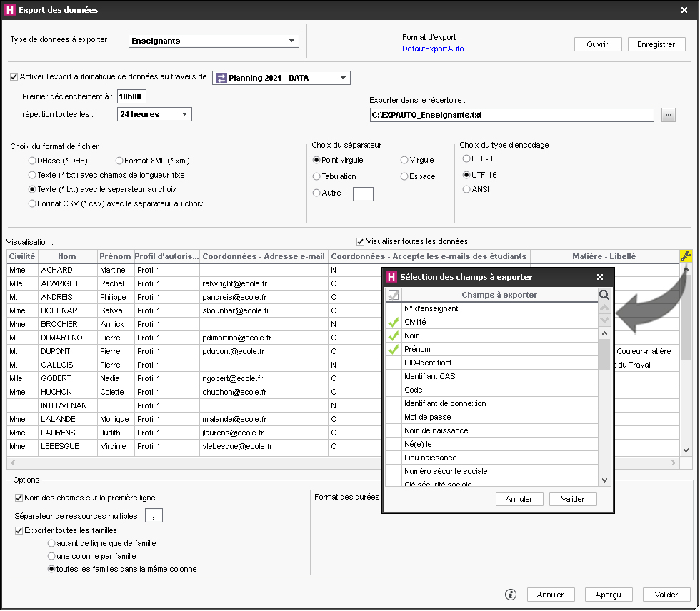Screen dimensions: 700x611
Task: Select UTF-8 encoding
Action: 466,158
